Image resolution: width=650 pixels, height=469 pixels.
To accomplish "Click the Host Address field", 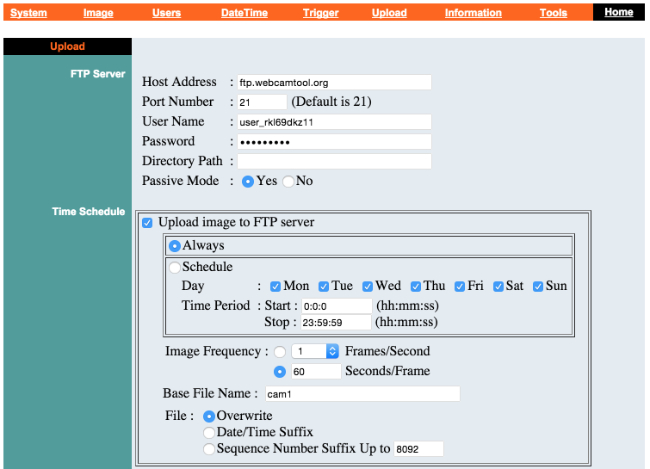I will coord(334,82).
